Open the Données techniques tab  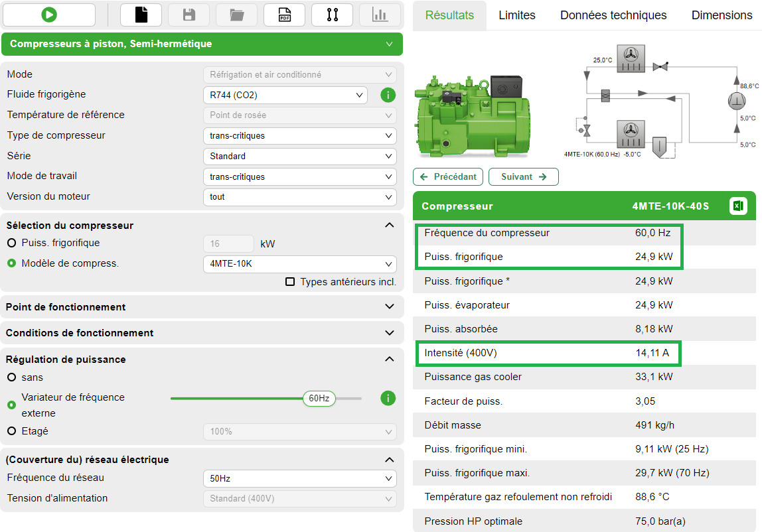(x=613, y=15)
